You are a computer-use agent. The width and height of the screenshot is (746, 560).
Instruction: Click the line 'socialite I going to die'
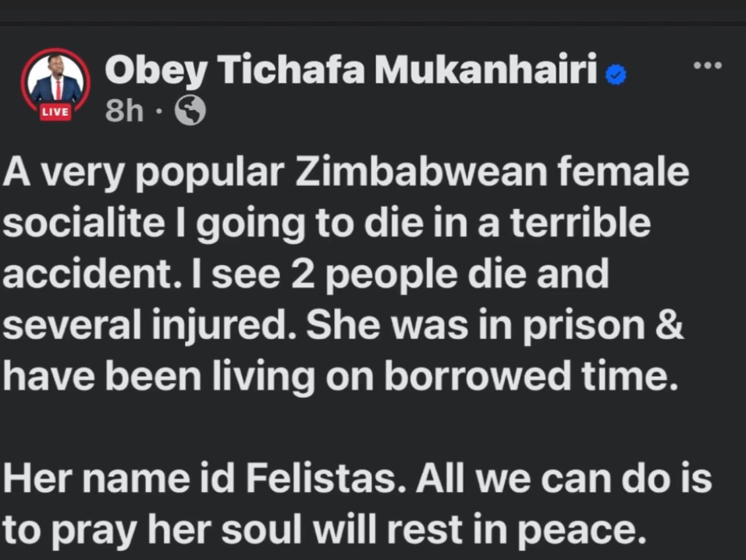tap(327, 224)
